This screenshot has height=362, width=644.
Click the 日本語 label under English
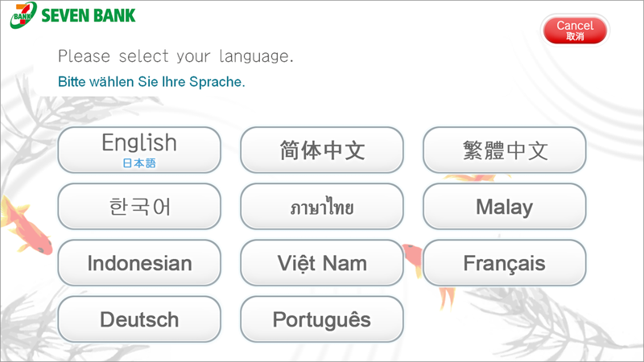(x=139, y=163)
